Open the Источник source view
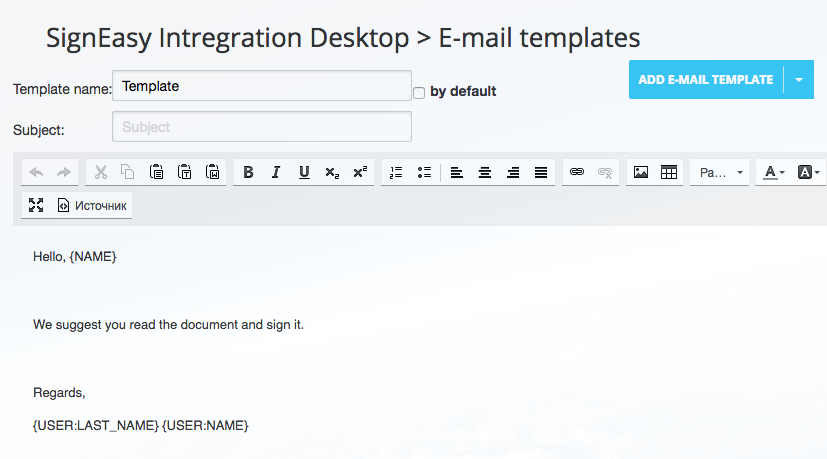The width and height of the screenshot is (827, 459). tap(92, 205)
